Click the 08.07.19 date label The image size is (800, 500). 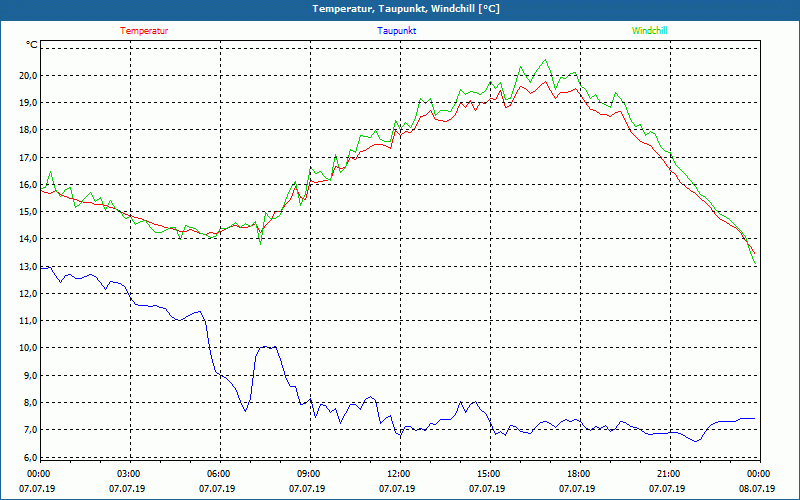coord(758,489)
